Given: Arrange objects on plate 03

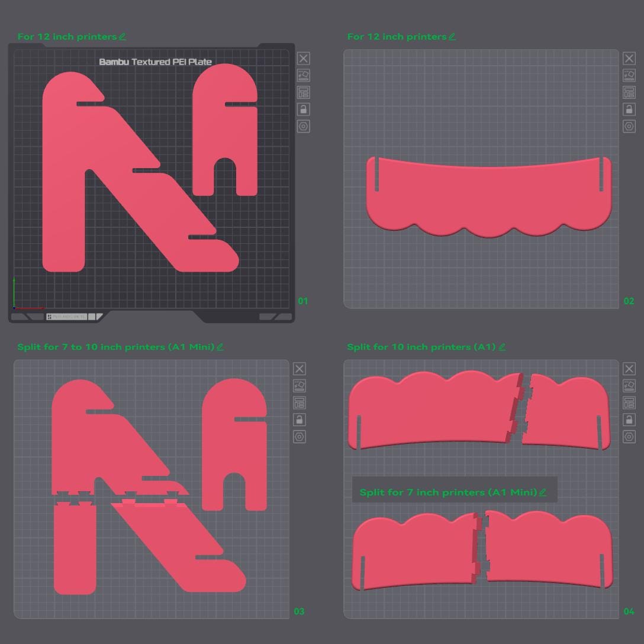Looking at the screenshot, I should point(300,403).
